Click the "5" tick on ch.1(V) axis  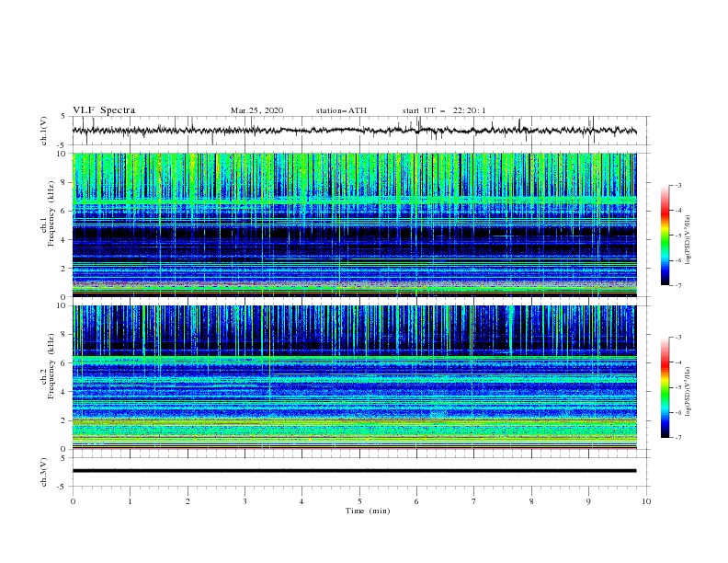[64, 117]
